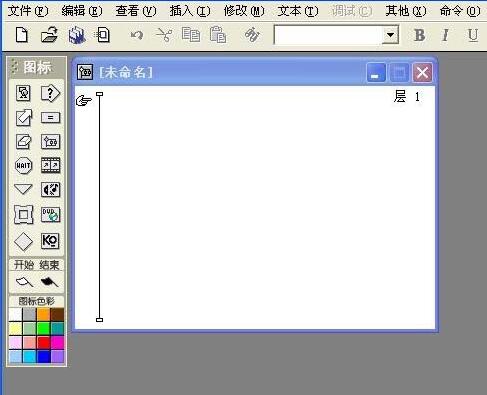Open the 插入(I) menu
The height and width of the screenshot is (395, 487).
click(x=190, y=11)
